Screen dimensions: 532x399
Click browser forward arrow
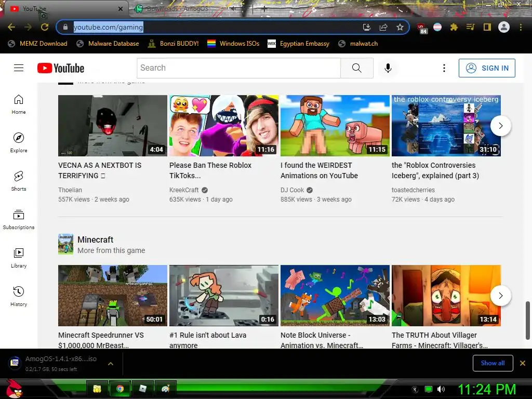point(28,27)
